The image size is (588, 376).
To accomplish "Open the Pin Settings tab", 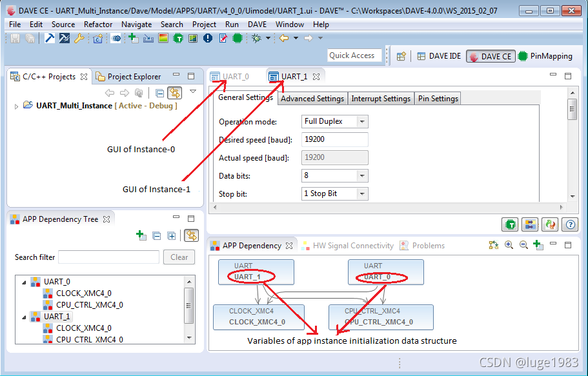I will [438, 99].
